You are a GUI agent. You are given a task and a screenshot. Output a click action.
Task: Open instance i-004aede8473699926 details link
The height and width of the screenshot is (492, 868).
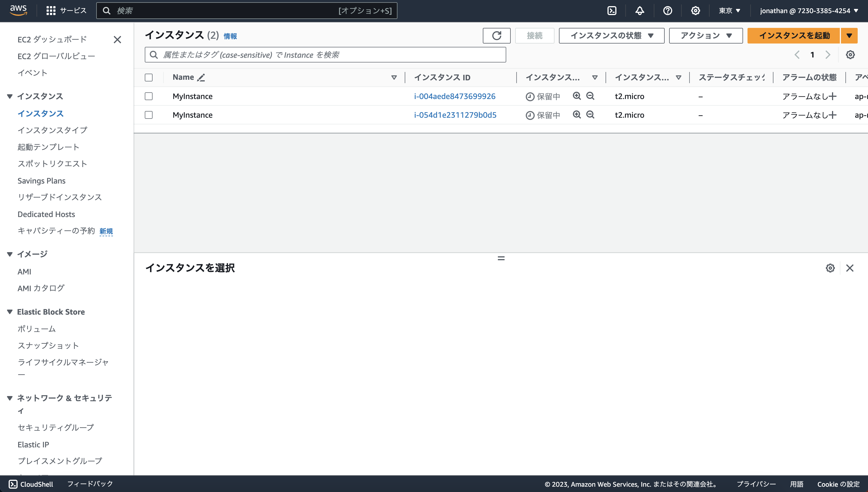(455, 96)
